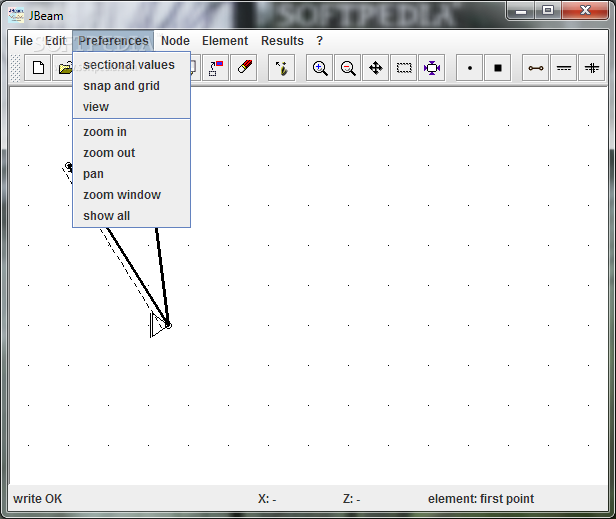Click the Show all fit icon
616x519 pixels.
coord(432,68)
